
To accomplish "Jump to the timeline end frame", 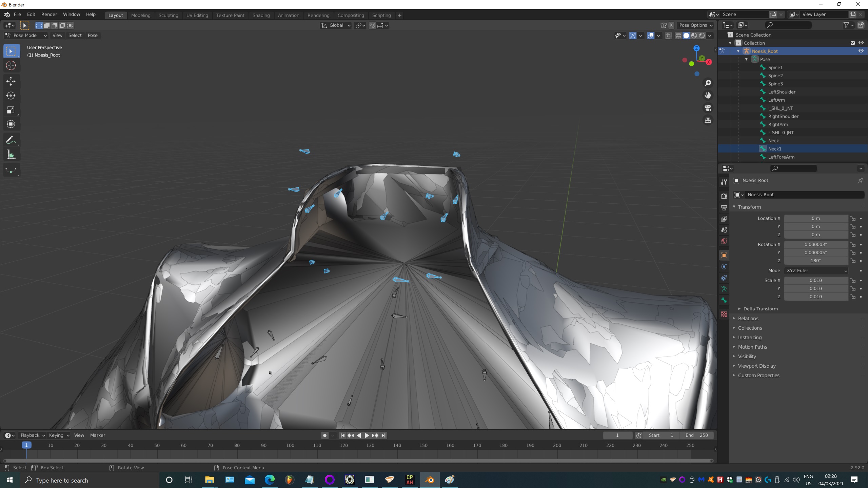I will click(383, 435).
